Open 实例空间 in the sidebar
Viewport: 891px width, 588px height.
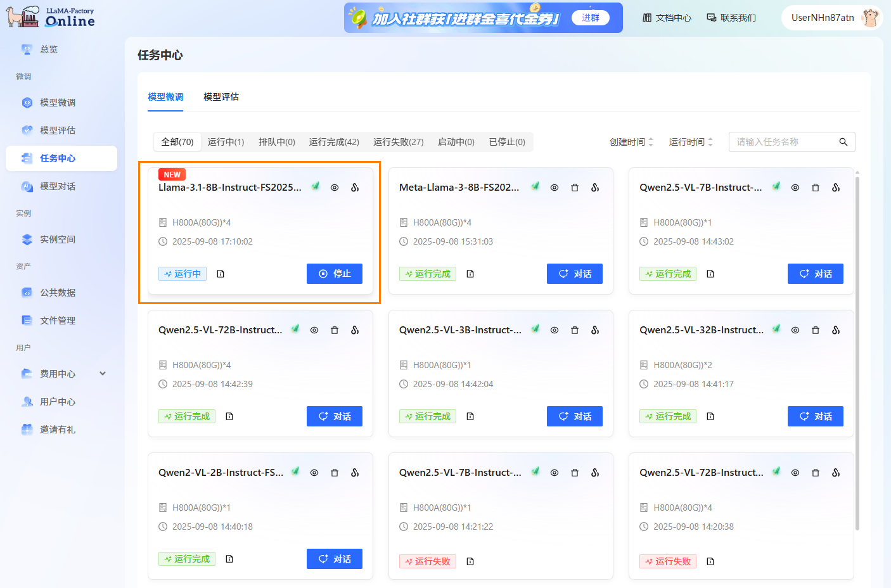click(58, 240)
